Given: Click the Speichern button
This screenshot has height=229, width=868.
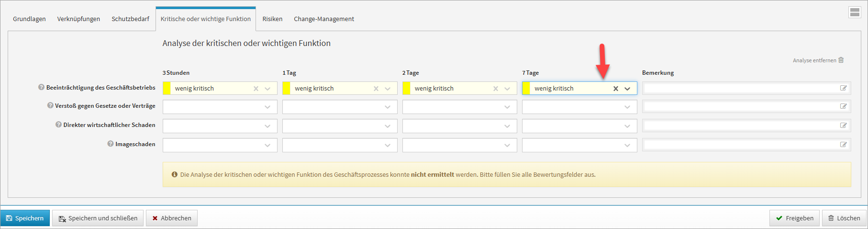Looking at the screenshot, I should [25, 218].
